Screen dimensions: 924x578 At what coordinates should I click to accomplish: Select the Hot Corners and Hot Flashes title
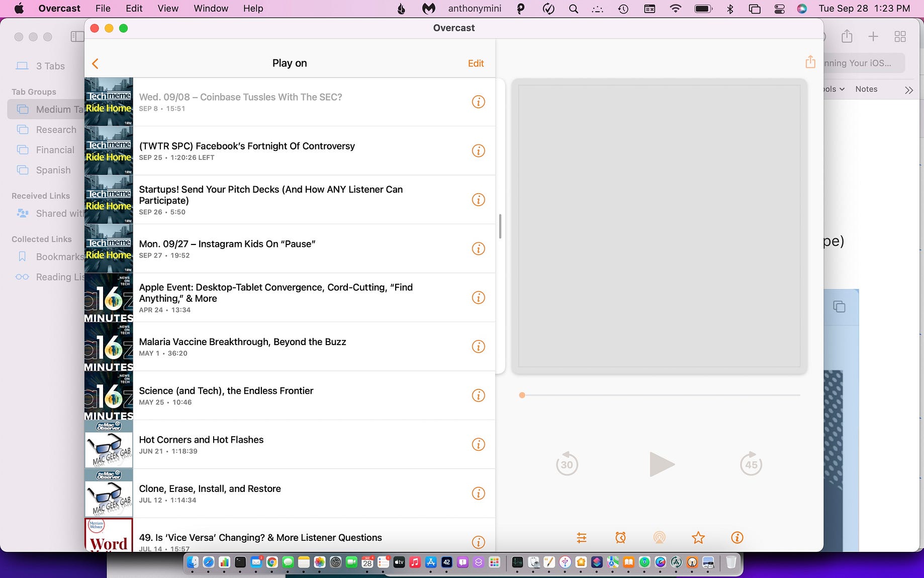(201, 440)
